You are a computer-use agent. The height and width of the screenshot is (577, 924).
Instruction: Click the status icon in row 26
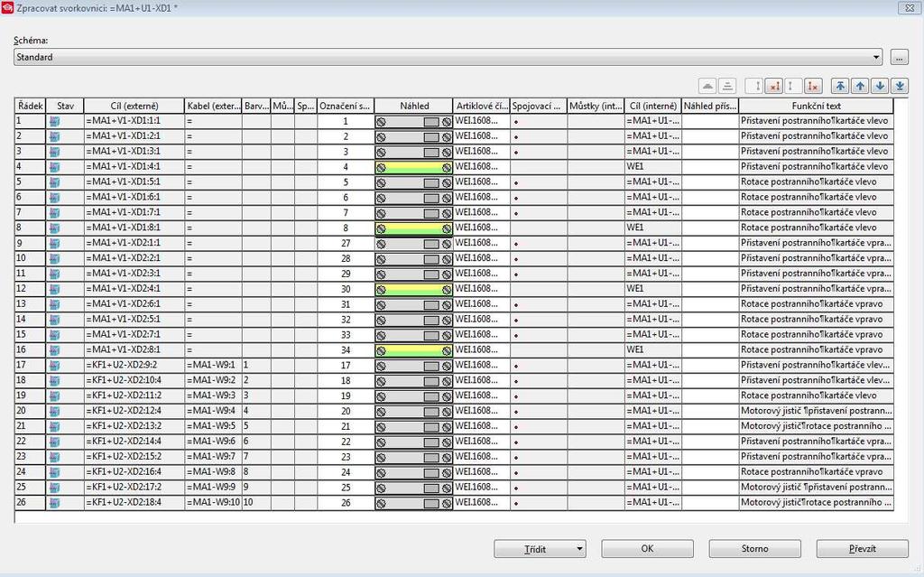54,503
